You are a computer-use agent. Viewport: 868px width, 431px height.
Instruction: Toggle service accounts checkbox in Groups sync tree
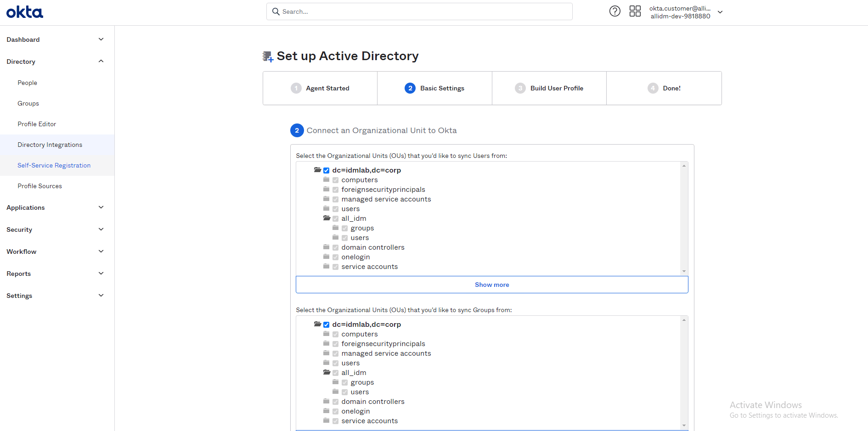point(336,421)
